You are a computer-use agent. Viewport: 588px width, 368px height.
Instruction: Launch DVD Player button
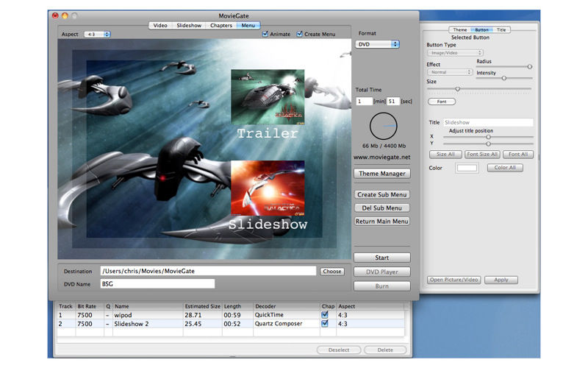[x=382, y=272]
